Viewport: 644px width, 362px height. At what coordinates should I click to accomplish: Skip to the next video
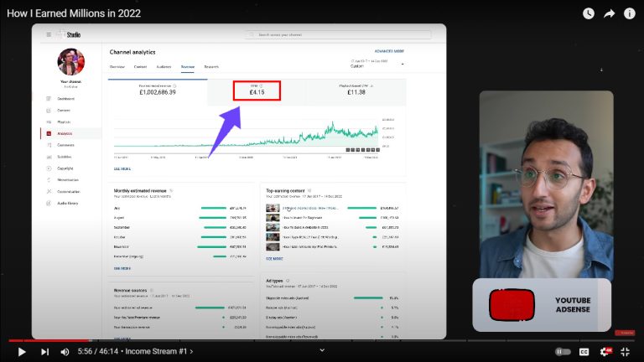coord(44,352)
